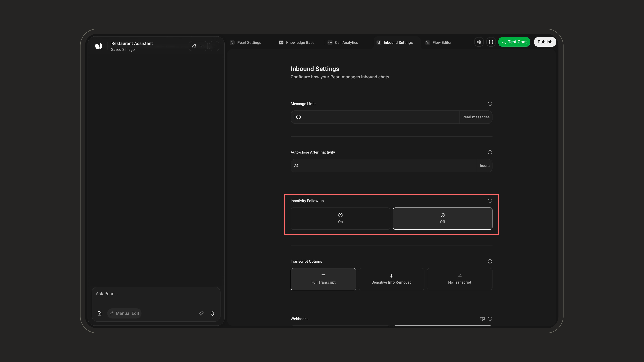Click the 'Pearl messages' unit label
This screenshot has width=644, height=362.
(476, 117)
